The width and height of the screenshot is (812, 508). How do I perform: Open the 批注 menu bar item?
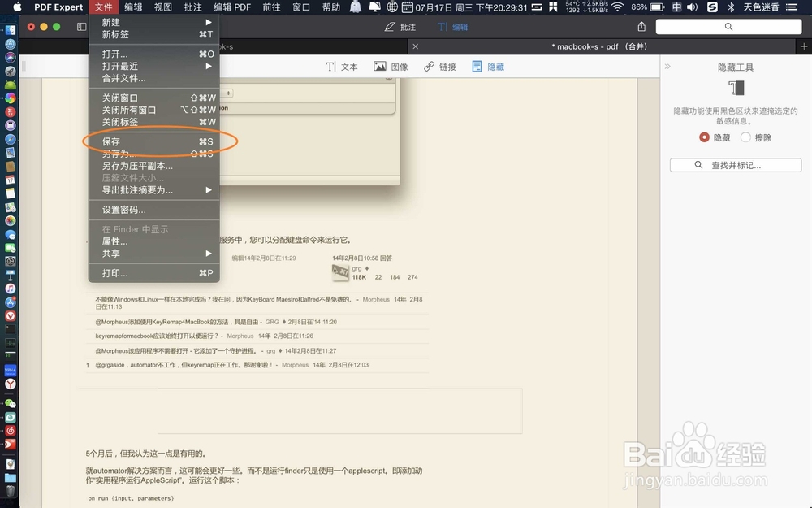click(193, 7)
